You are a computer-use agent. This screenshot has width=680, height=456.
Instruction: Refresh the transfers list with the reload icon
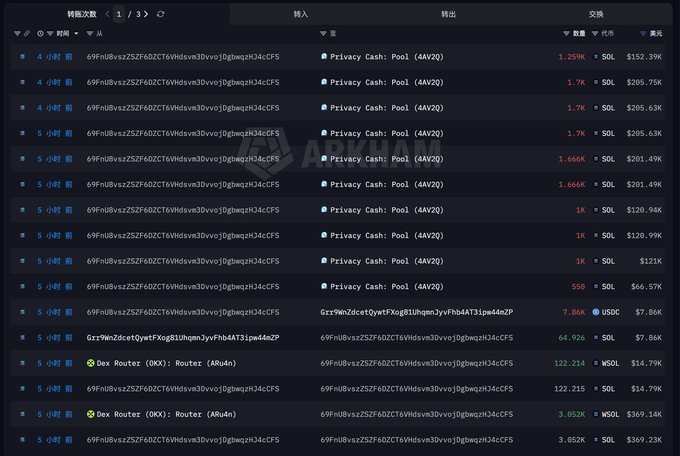pos(160,14)
